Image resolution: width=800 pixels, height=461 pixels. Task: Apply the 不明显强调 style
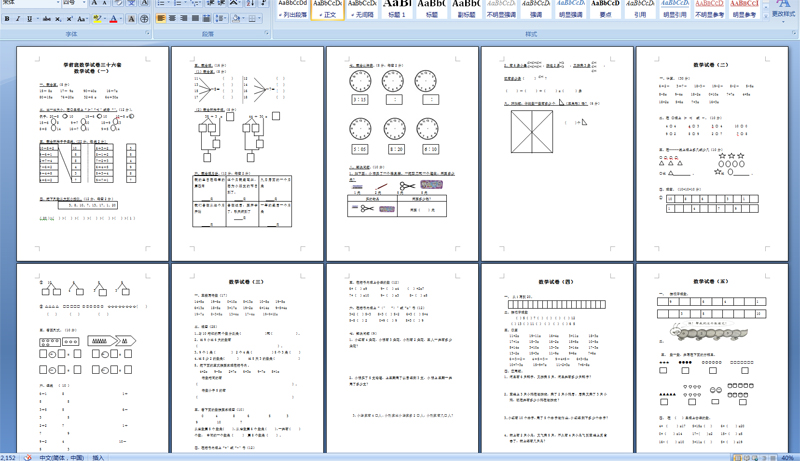coord(501,9)
